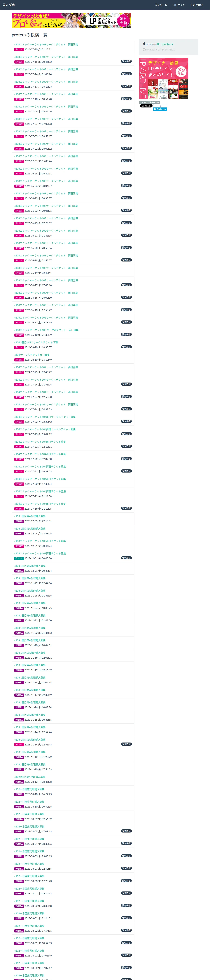The height and width of the screenshot is (980, 210).
Task: Click the ログイン sign-in icon
Action: pyautogui.click(x=173, y=5)
